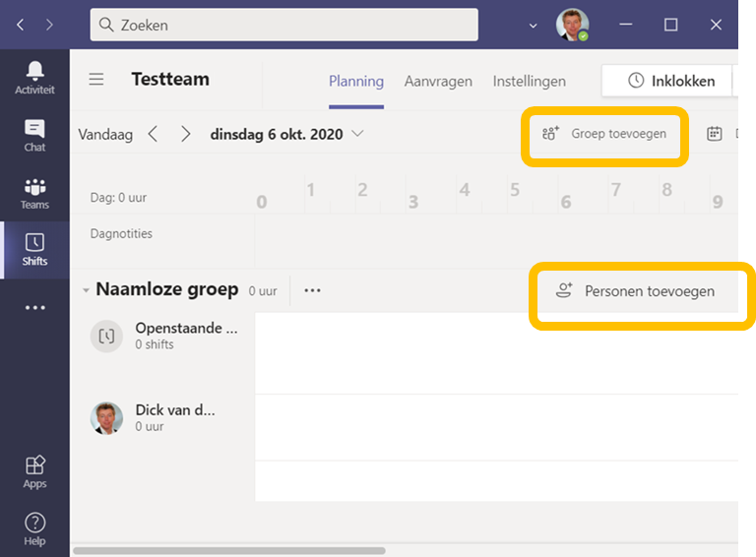Open dropdown arrow beside profile picture
Screen dimensions: 756x557
pyautogui.click(x=533, y=25)
